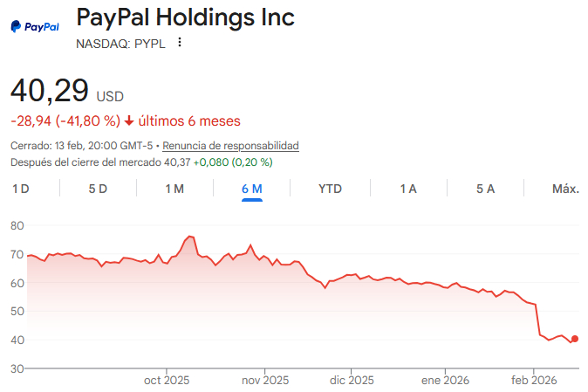Select the active 6 M tab
Viewport: 588px width, 392px height.
[x=252, y=189]
